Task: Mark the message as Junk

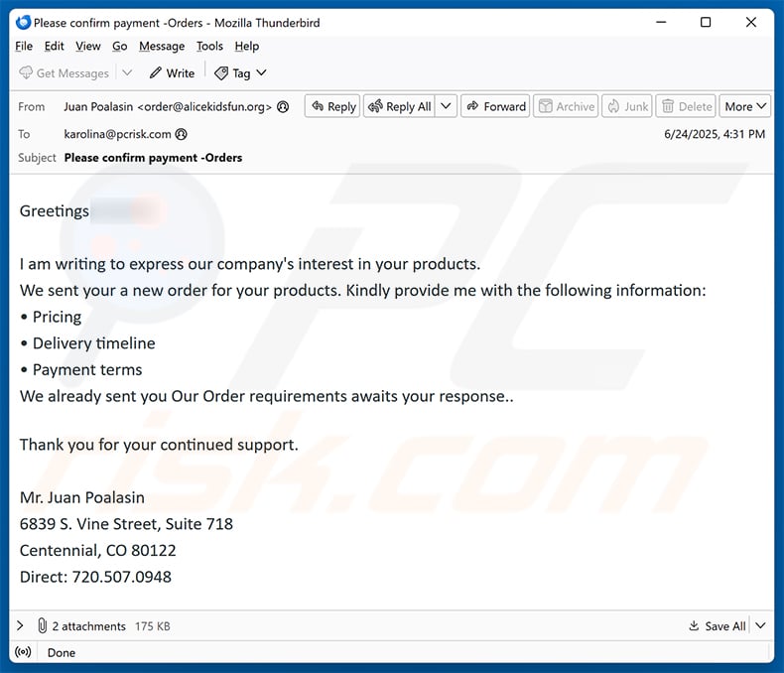Action: click(x=627, y=106)
